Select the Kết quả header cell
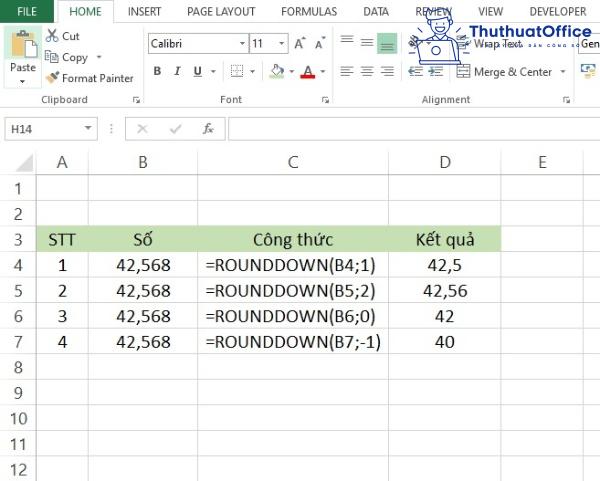The image size is (600, 481). (445, 240)
